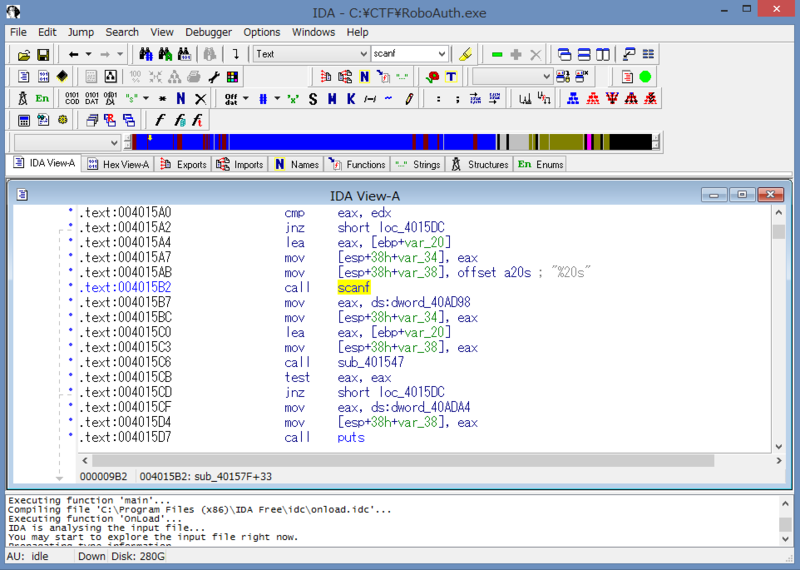Switch to the Functions tab
The height and width of the screenshot is (570, 800).
click(357, 164)
